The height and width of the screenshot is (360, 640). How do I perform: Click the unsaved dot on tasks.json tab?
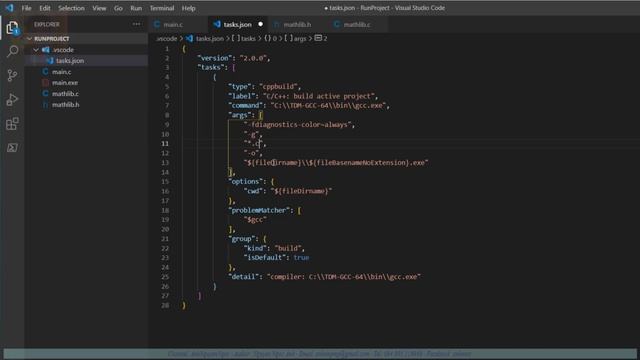click(260, 24)
